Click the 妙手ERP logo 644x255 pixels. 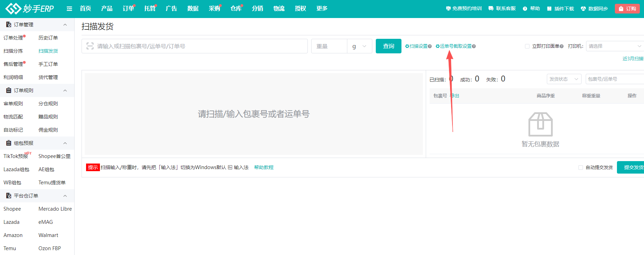30,9
